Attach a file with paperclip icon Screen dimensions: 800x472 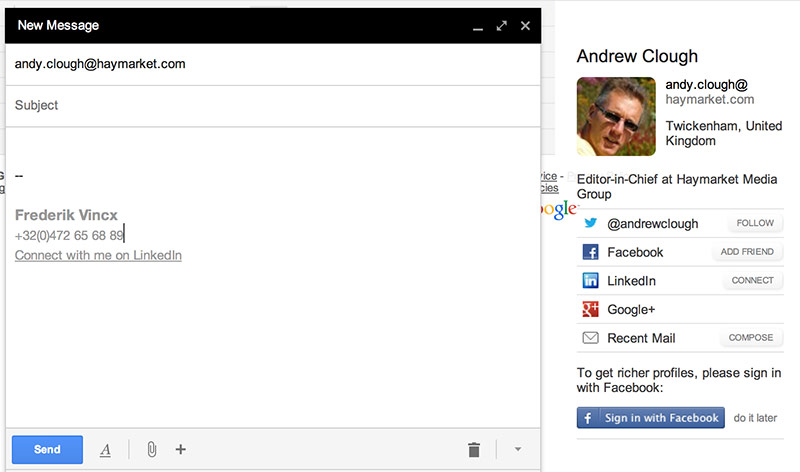point(152,450)
